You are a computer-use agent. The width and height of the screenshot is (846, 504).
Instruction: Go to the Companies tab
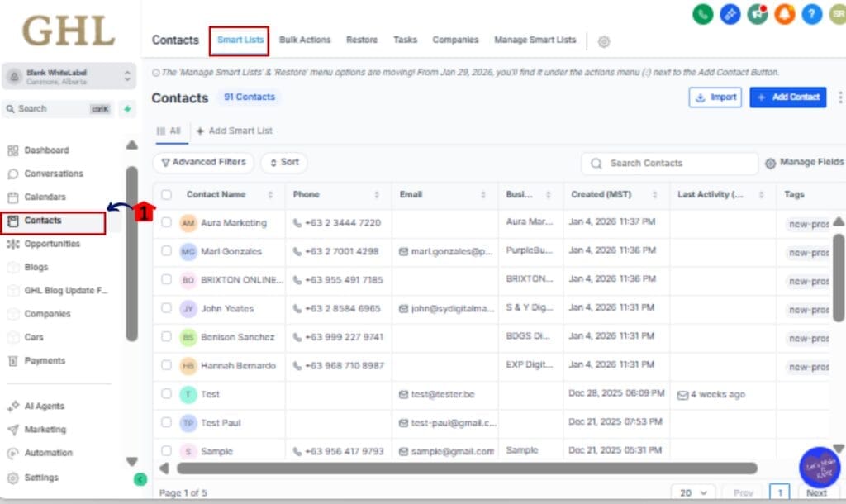455,40
